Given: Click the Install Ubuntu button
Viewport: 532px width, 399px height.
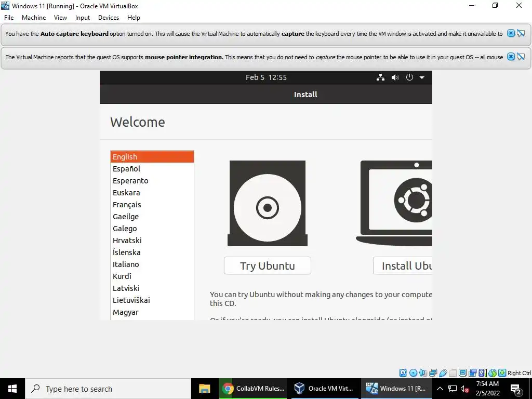Looking at the screenshot, I should click(403, 265).
